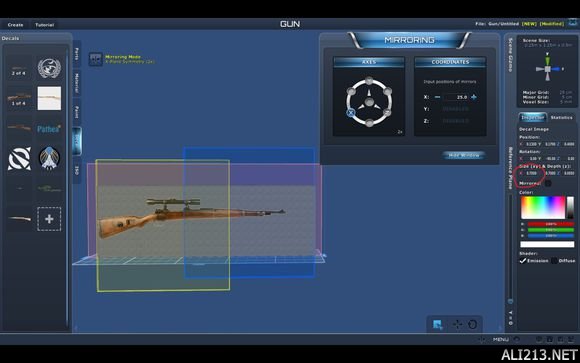Select the spaceship emblem decal
The image size is (580, 363).
click(49, 158)
